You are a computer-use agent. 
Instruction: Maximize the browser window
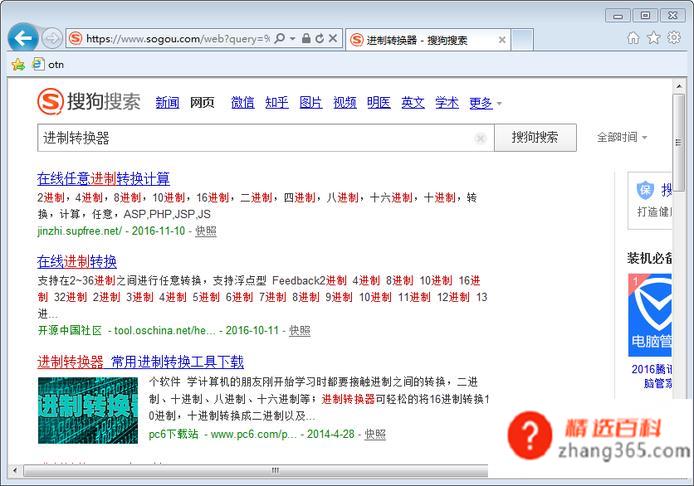(x=645, y=15)
